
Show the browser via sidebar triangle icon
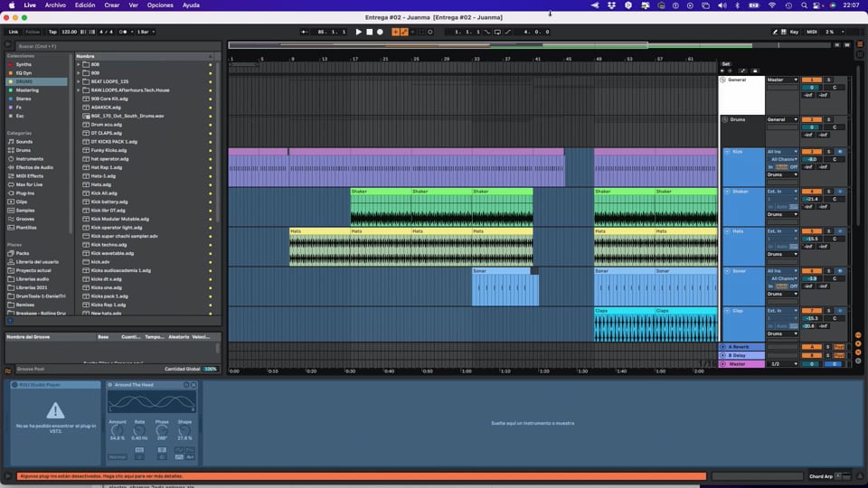pos(8,45)
